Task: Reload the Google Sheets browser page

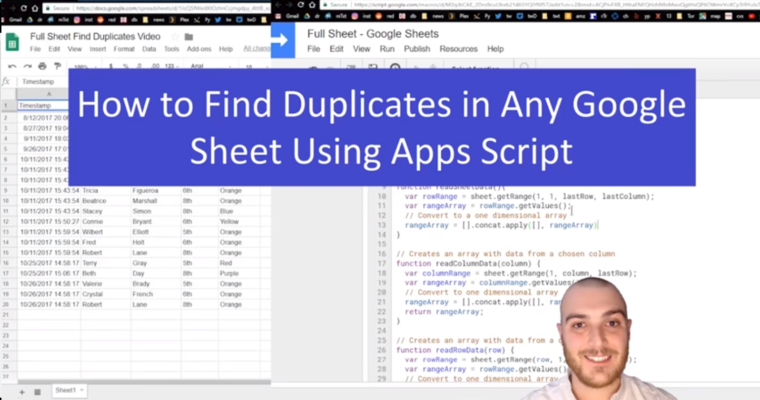Action: [x=23, y=8]
